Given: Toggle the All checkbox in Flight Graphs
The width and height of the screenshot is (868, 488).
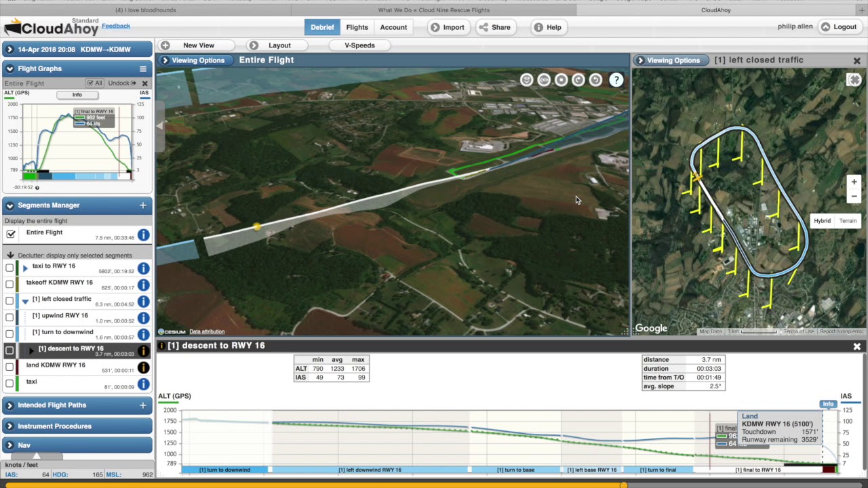Looking at the screenshot, I should coord(90,83).
